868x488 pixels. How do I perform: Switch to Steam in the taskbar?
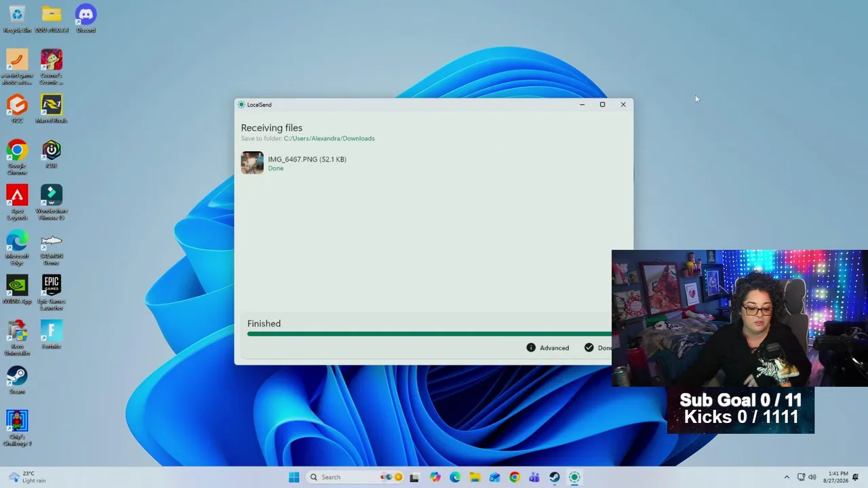click(554, 477)
